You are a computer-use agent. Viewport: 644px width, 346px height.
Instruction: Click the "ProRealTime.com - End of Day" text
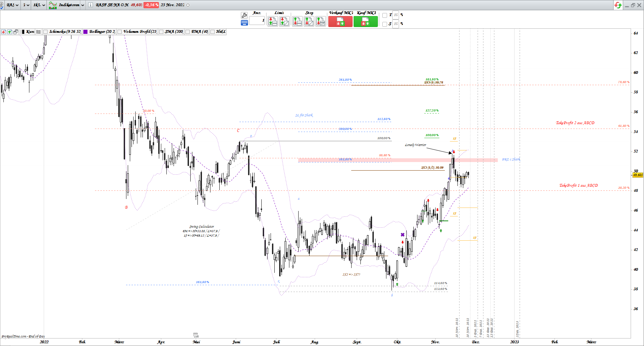[x=23, y=336]
